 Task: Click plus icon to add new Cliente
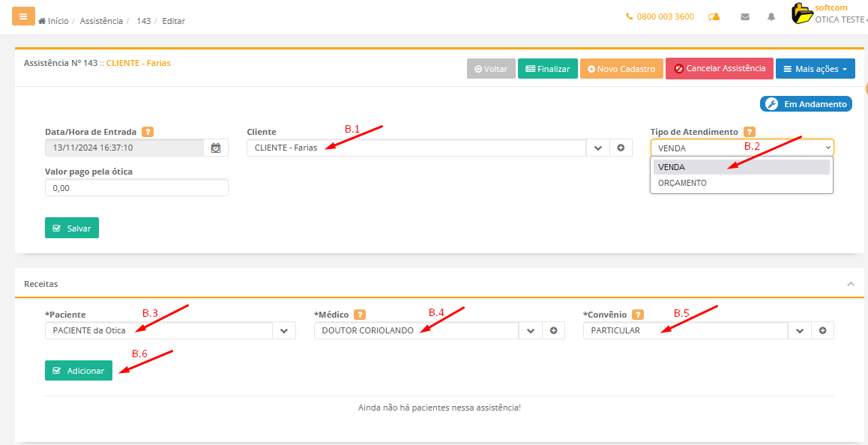(x=621, y=148)
